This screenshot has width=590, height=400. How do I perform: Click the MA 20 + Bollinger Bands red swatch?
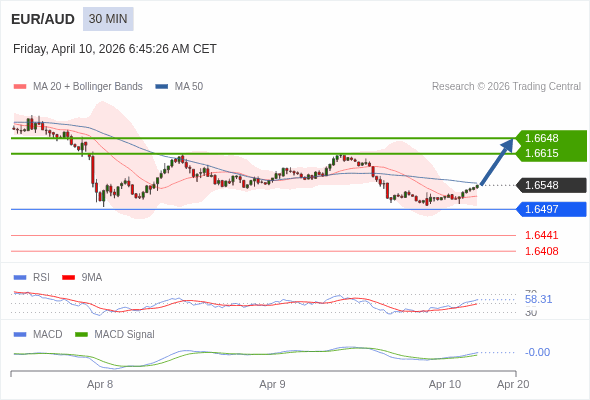(20, 87)
